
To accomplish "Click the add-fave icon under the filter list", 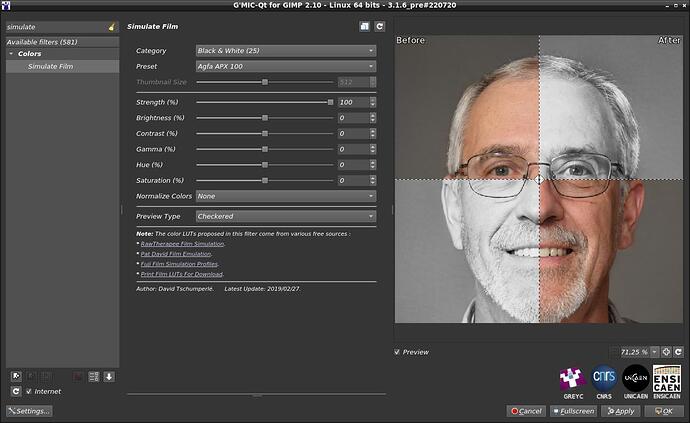I will click(x=16, y=376).
